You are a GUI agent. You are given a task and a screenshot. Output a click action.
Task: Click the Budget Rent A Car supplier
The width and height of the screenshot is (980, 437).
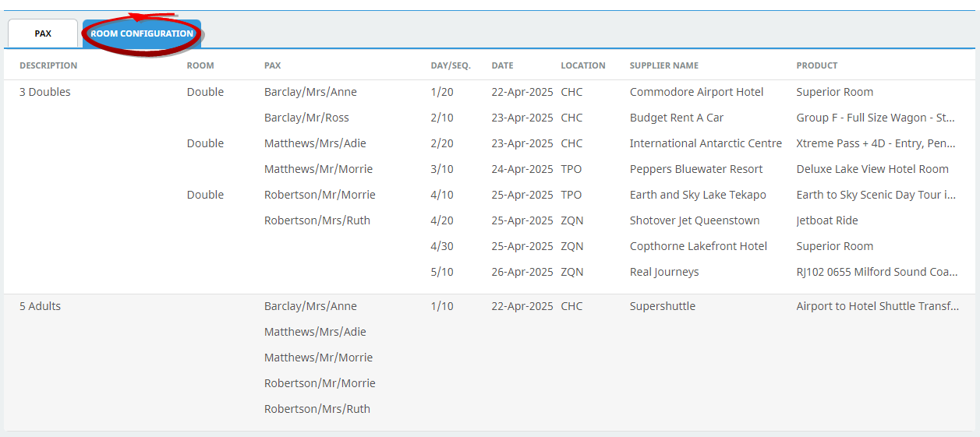[x=676, y=118]
